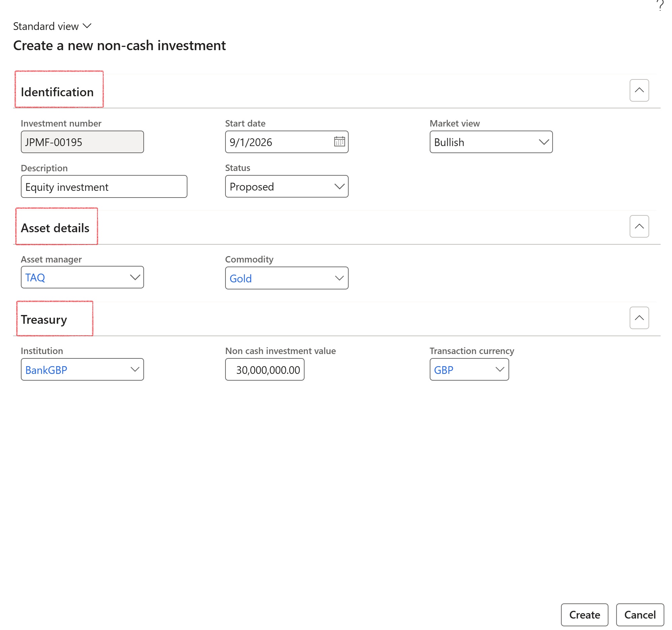Click the Market view label
The image size is (672, 630).
[x=454, y=124]
